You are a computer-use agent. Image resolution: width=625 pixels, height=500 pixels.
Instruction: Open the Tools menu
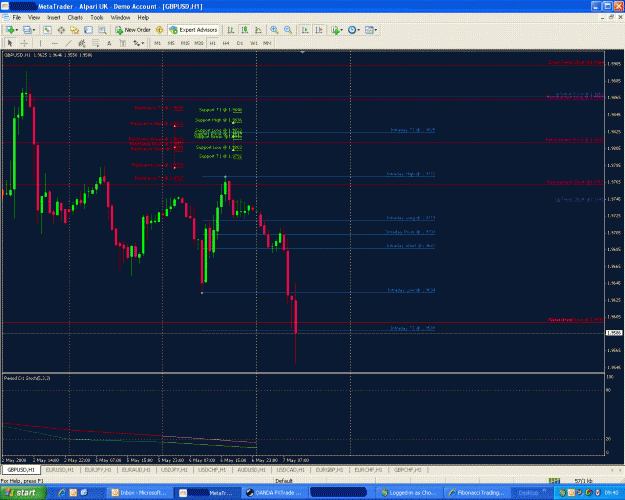pyautogui.click(x=96, y=18)
